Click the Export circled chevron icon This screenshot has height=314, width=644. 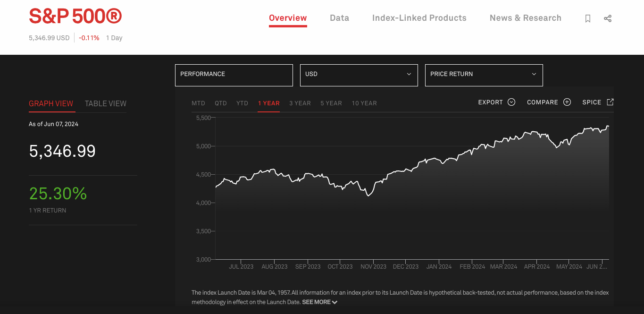(511, 102)
